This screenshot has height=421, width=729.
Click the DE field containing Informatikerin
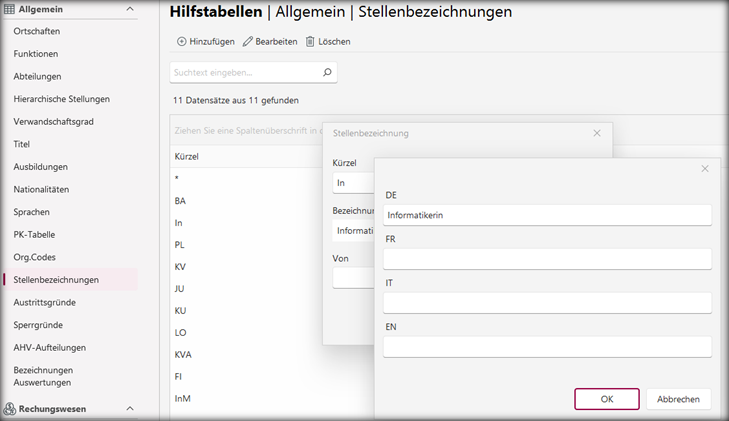coord(547,215)
